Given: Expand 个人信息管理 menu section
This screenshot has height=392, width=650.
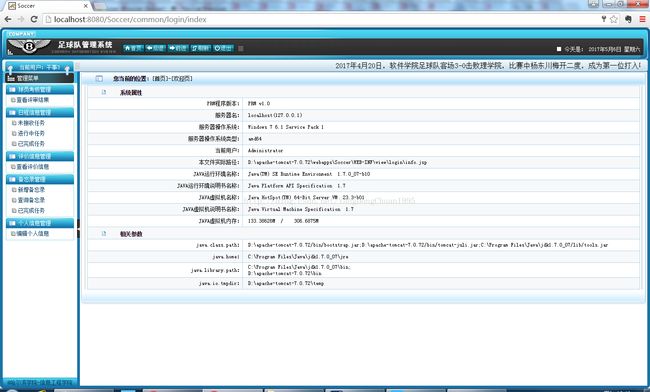Looking at the screenshot, I should point(40,223).
